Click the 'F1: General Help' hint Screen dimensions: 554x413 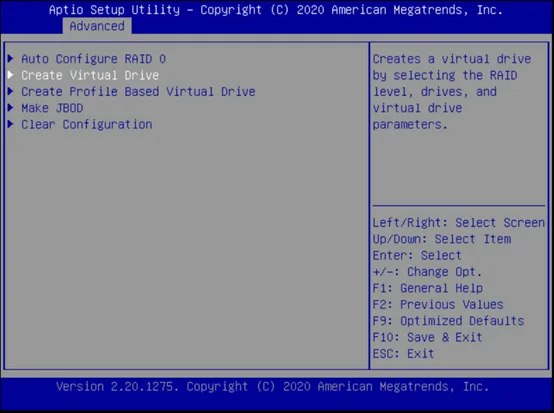point(428,288)
